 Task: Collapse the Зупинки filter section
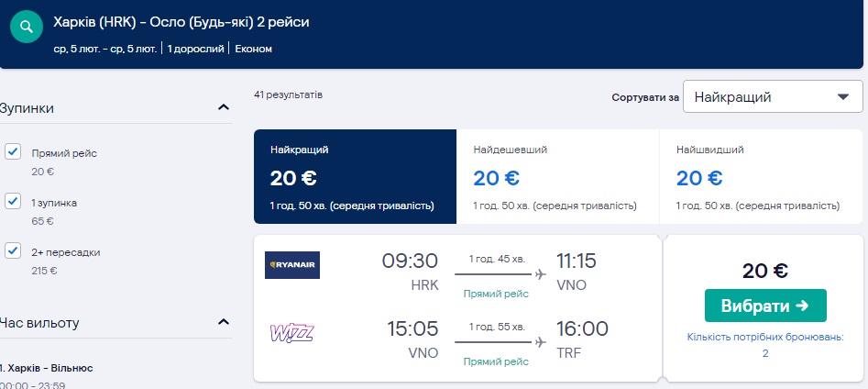point(224,107)
